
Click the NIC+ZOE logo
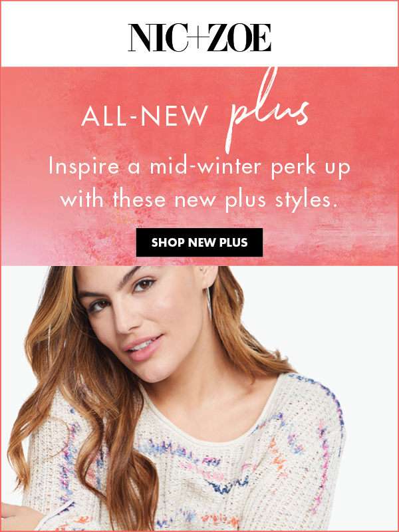[x=199, y=38]
